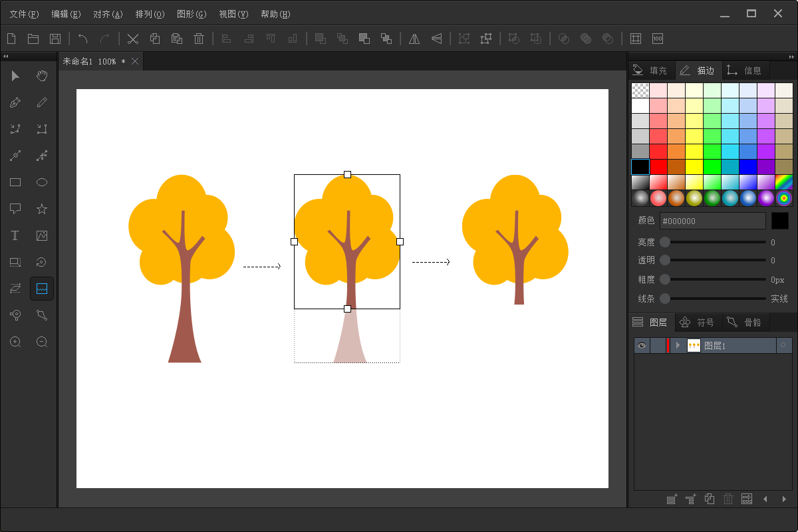Toggle the circle marker on 图层1 row
The image size is (798, 532).
pyautogui.click(x=783, y=345)
